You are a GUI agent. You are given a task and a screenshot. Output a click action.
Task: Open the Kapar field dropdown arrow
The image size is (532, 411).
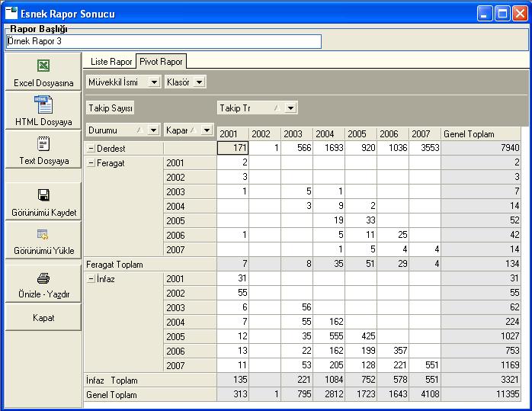click(207, 130)
